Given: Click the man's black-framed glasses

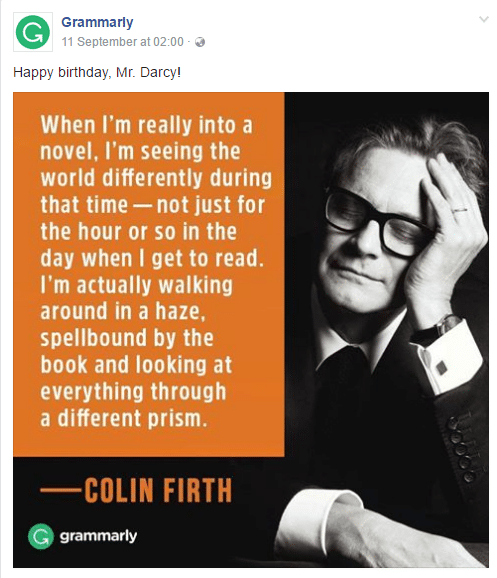Looking at the screenshot, I should (376, 221).
